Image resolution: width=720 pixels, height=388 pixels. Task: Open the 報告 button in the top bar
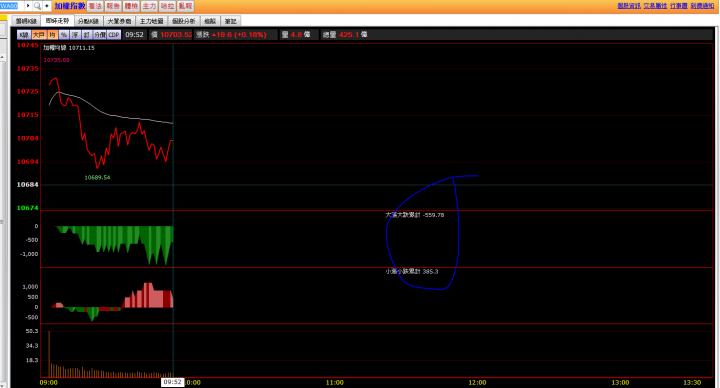(x=113, y=6)
